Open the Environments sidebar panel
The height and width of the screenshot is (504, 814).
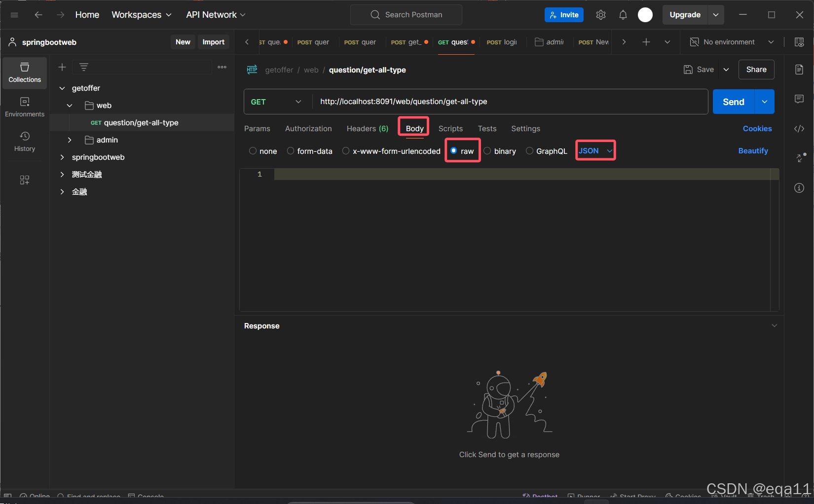click(x=25, y=107)
